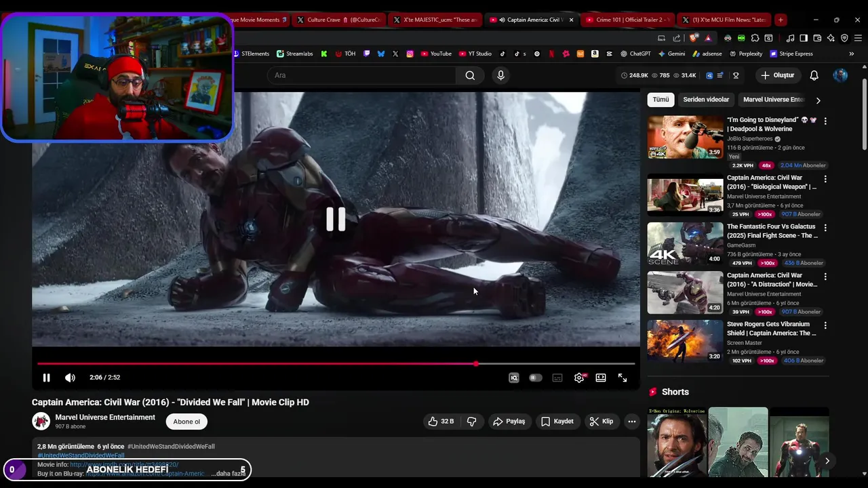
Task: Open the player settings gear icon
Action: click(x=579, y=378)
